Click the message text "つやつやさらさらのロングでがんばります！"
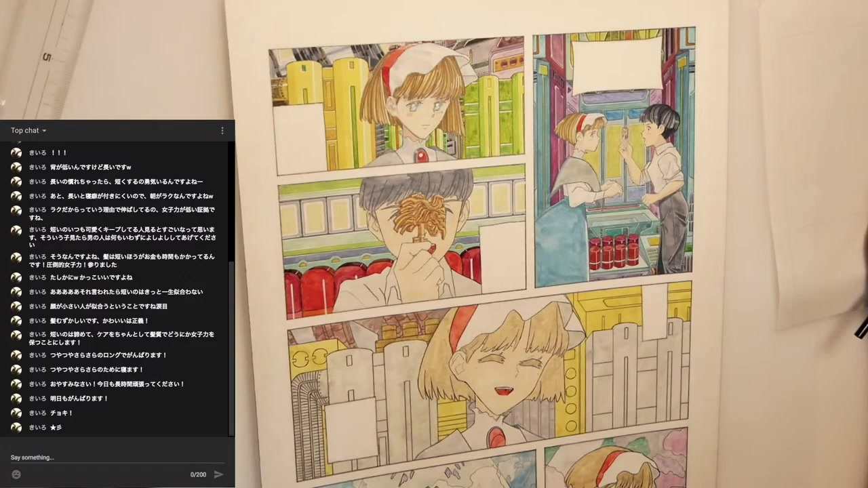868x488 pixels. point(108,355)
